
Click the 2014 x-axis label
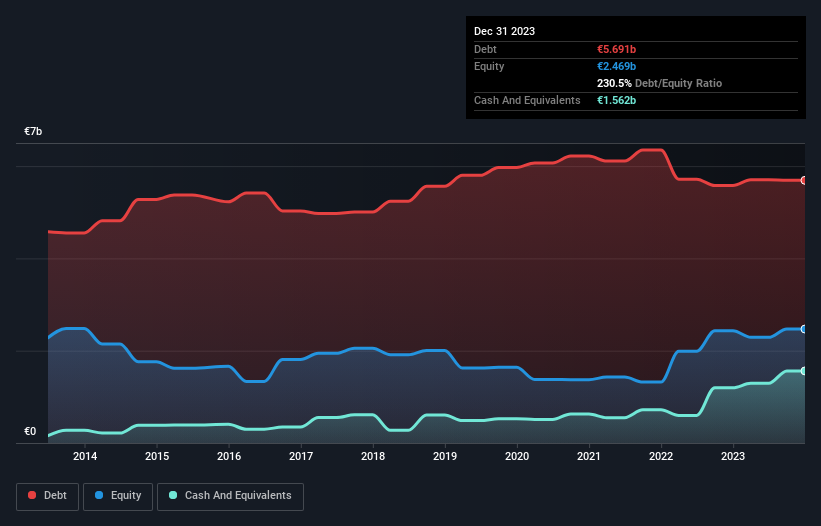[x=85, y=456]
